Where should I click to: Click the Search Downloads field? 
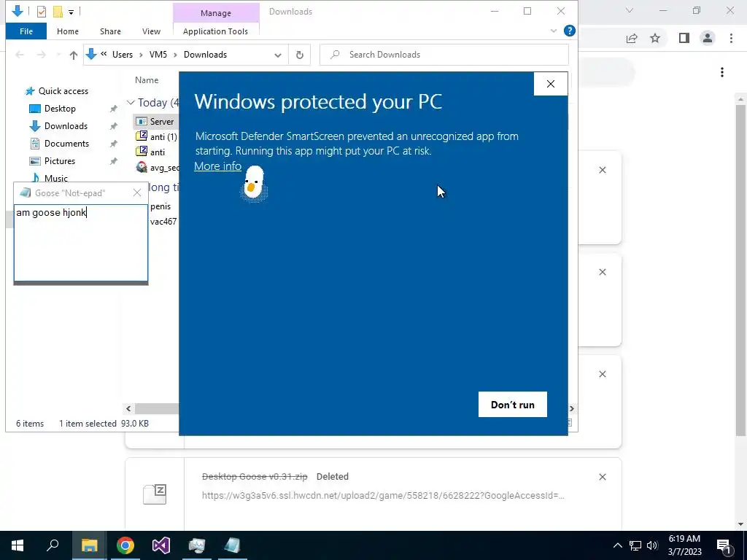(444, 55)
